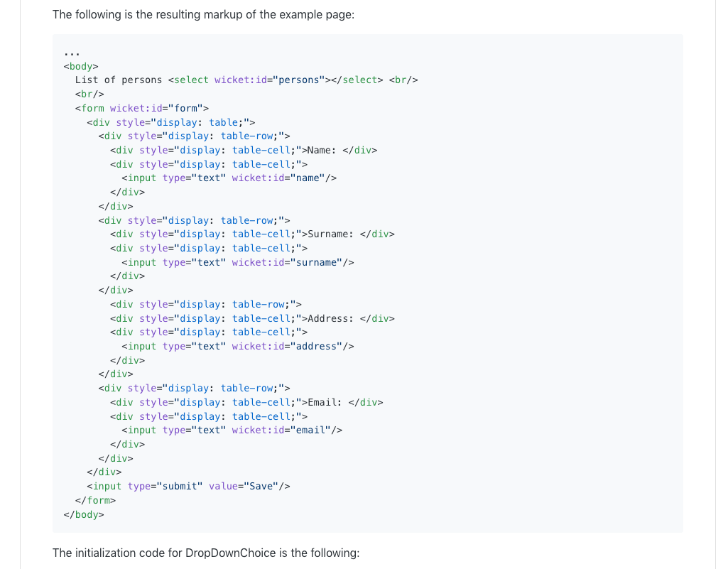Click the input wicket:id="name" line
The image size is (728, 569).
[229, 178]
